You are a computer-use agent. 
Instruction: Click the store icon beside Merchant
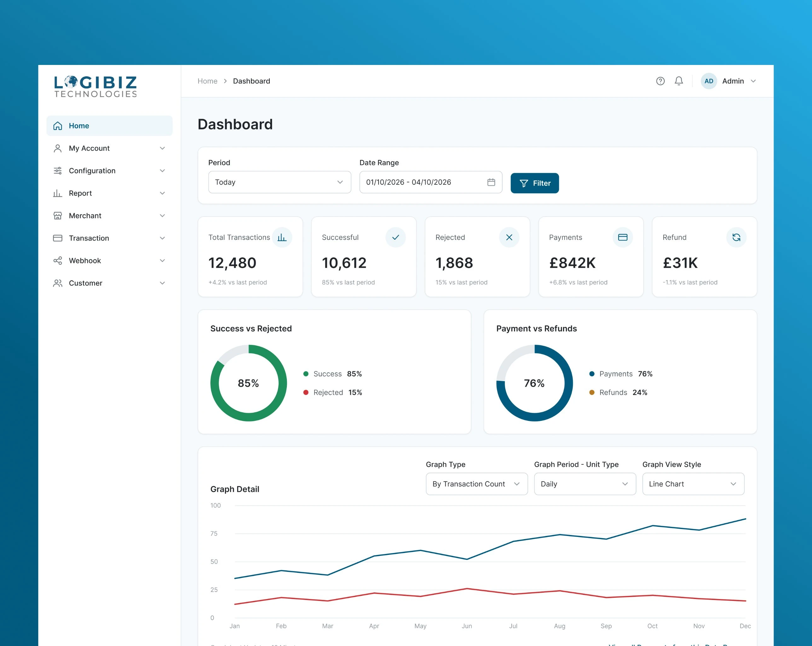coord(58,215)
